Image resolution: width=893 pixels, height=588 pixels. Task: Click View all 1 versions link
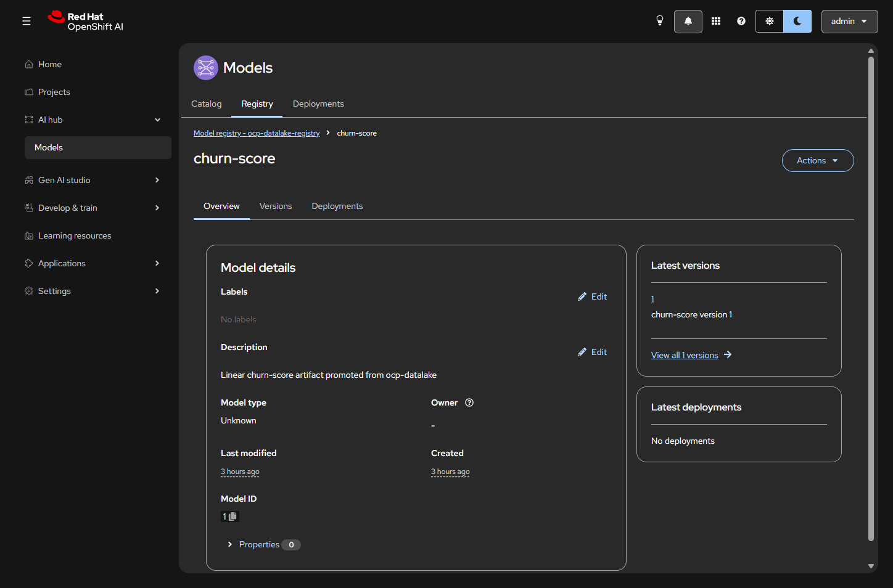(x=691, y=355)
